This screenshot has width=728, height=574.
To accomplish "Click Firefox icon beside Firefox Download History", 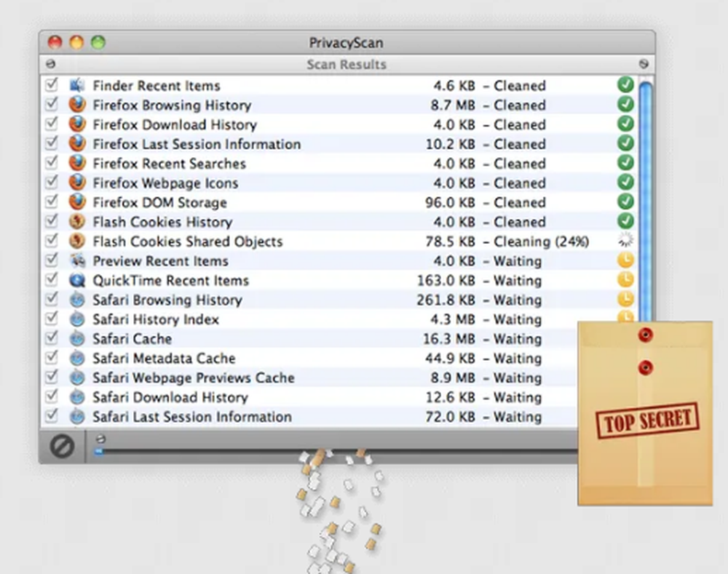I will 77,124.
